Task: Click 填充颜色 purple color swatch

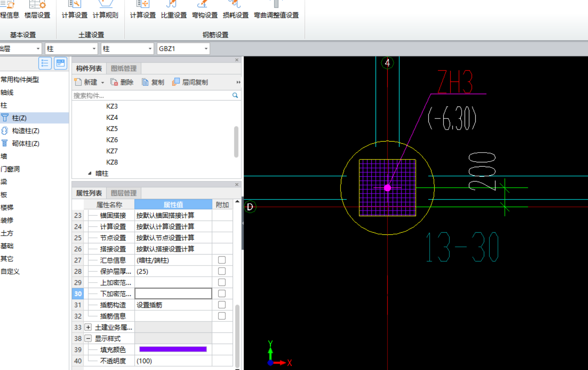Action: pyautogui.click(x=173, y=350)
